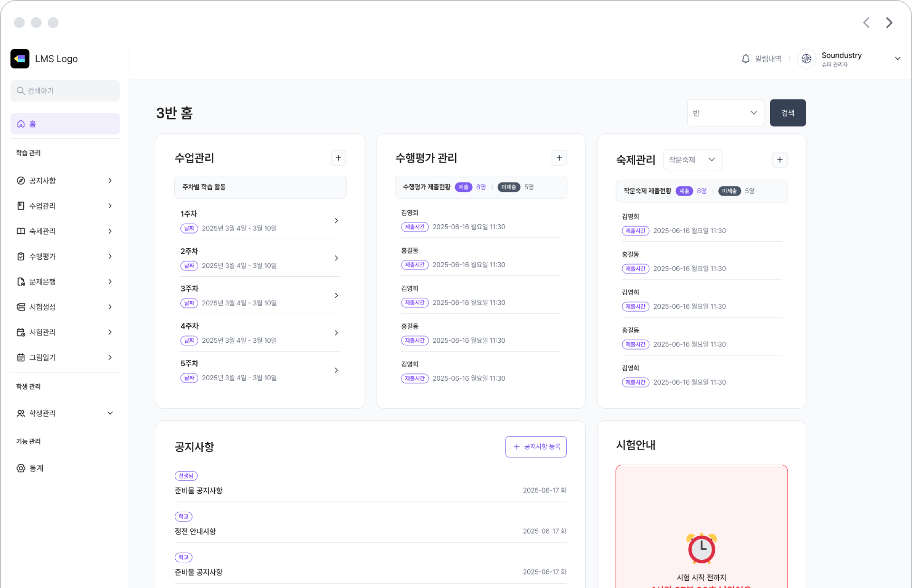The image size is (912, 588).
Task: Click the Soundustry profile avatar icon
Action: (806, 59)
